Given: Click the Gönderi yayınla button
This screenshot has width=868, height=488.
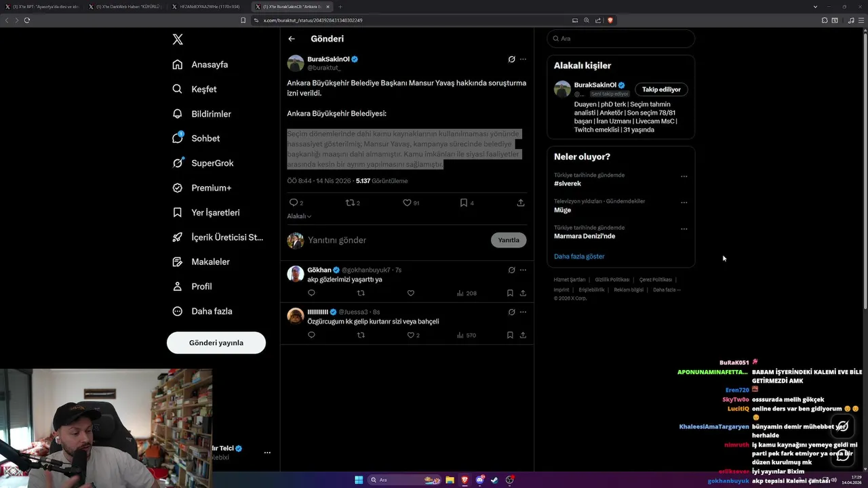Looking at the screenshot, I should tap(216, 342).
